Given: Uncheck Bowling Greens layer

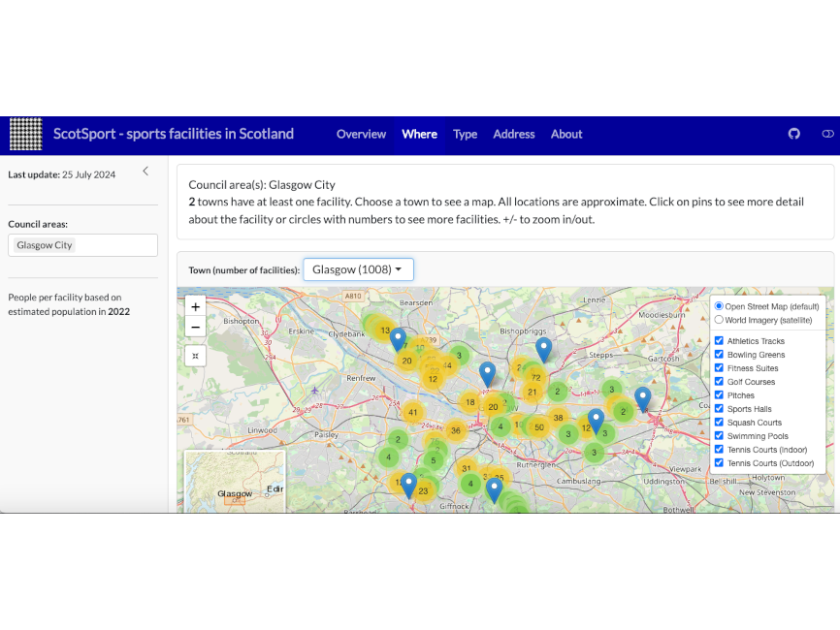Looking at the screenshot, I should pos(719,355).
